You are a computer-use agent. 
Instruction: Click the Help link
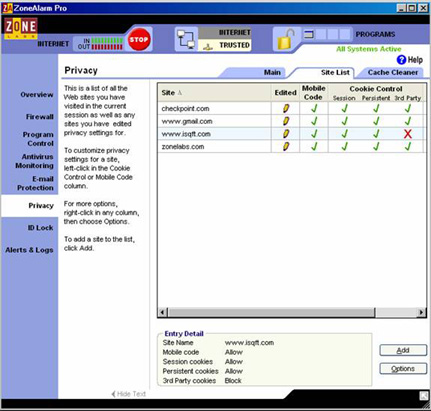coord(415,60)
